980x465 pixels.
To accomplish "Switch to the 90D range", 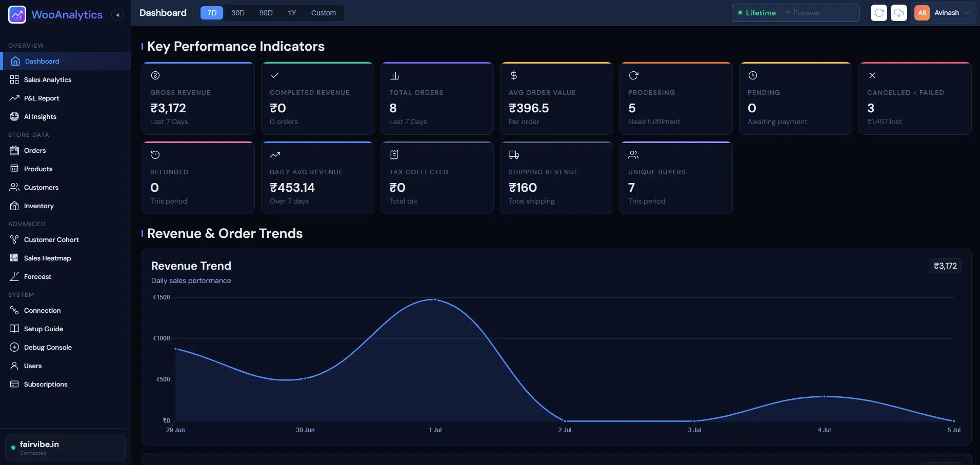I will coord(266,13).
